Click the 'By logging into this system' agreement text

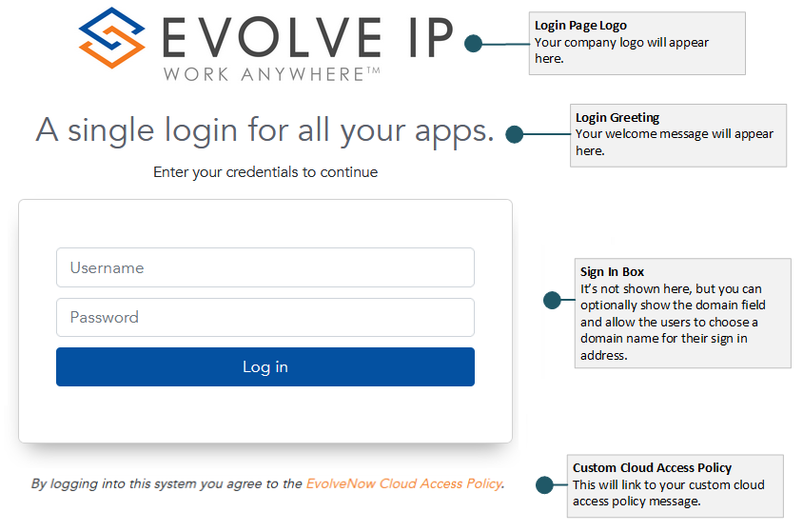coord(166,483)
